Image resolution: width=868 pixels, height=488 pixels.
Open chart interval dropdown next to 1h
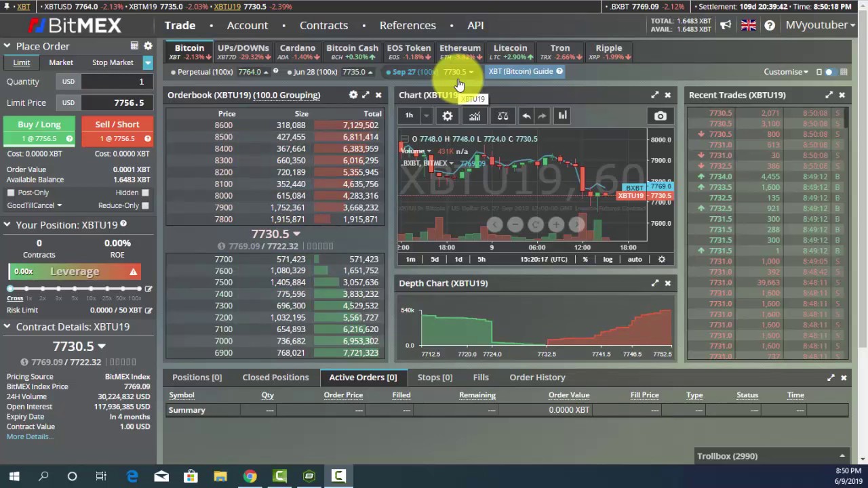pos(427,116)
